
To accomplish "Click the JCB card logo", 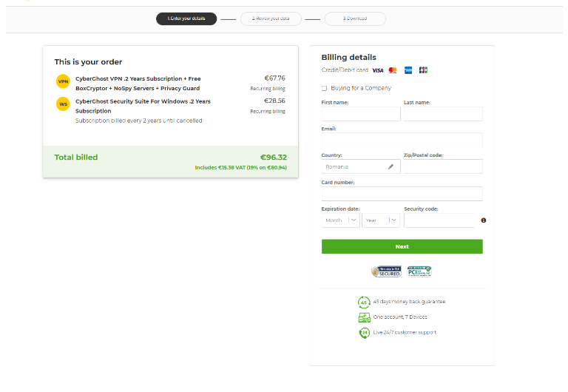I will pyautogui.click(x=423, y=70).
